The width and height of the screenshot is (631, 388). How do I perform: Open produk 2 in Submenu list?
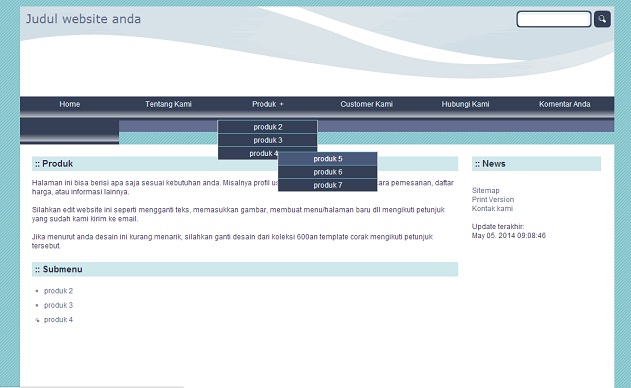tap(58, 291)
